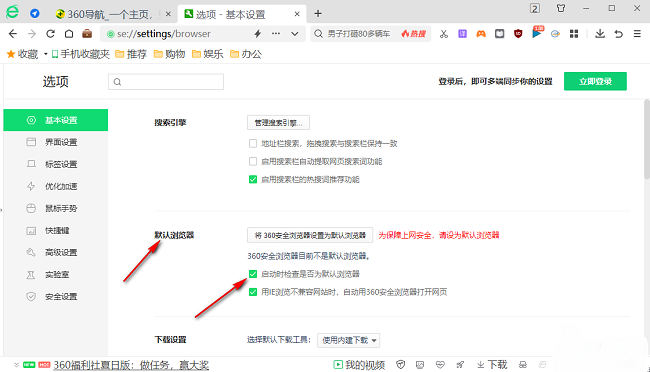Open the extensions grid icon
This screenshot has height=372, width=650.
pos(574,34)
